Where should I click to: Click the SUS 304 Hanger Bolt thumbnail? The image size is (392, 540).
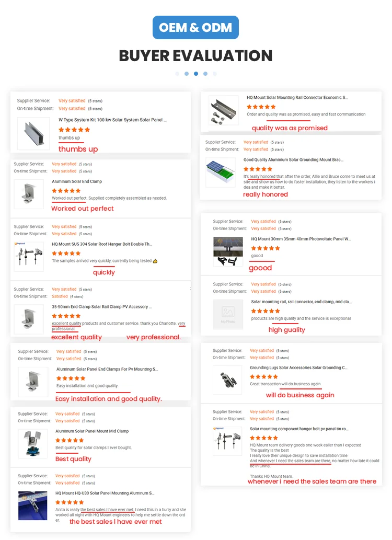(x=29, y=257)
